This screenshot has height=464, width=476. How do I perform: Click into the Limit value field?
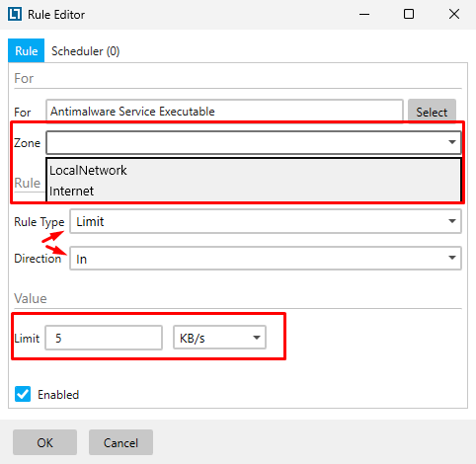(x=104, y=338)
